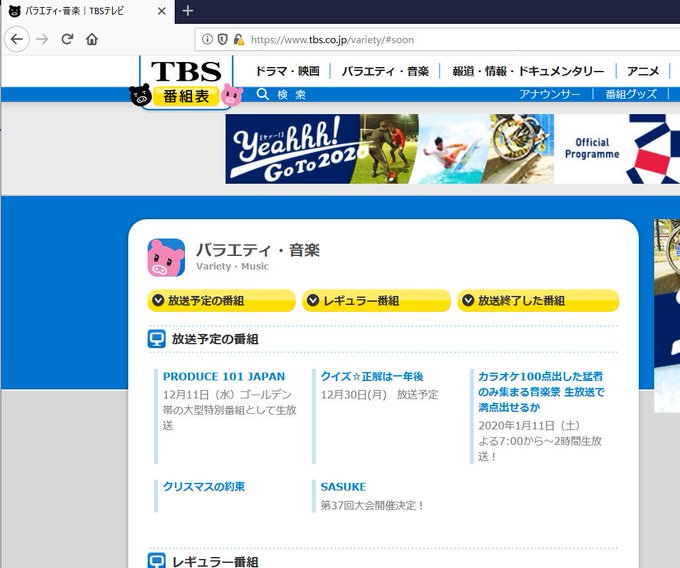Click the TBS logo
Viewport: 680px width, 568px height.
(186, 71)
